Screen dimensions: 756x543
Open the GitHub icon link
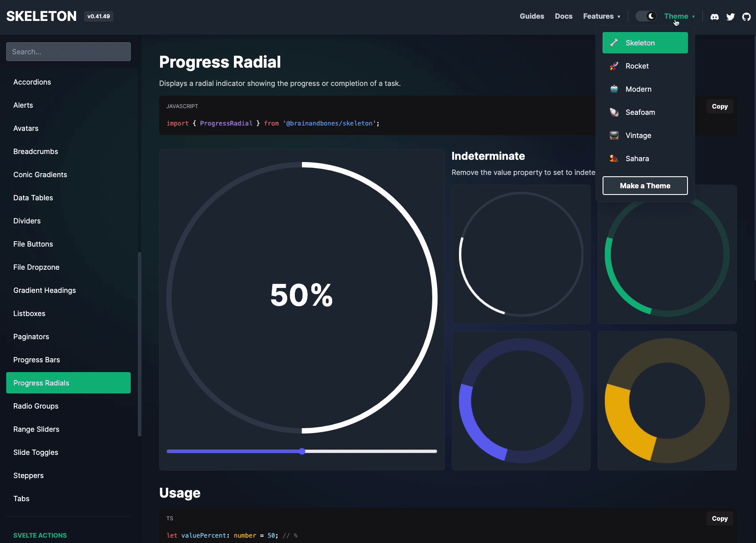[746, 16]
